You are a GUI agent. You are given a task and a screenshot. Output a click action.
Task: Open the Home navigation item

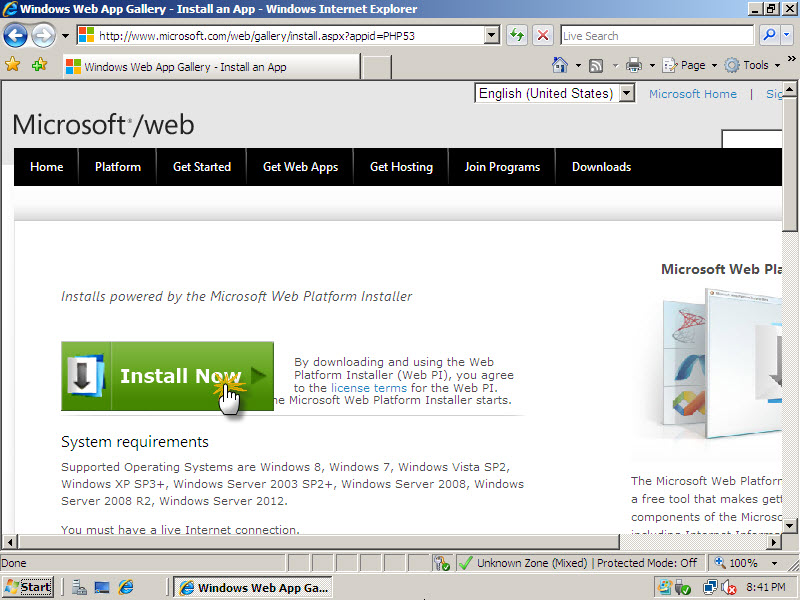coord(46,167)
